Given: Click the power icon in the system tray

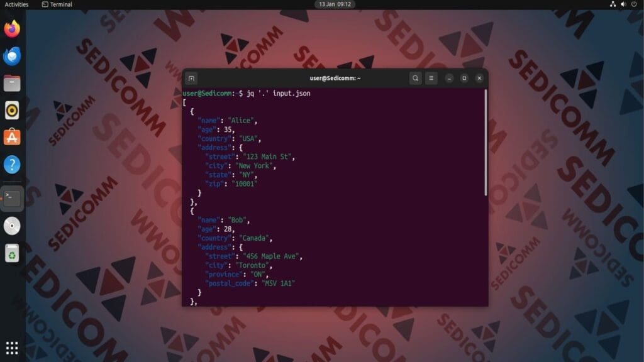Looking at the screenshot, I should pos(635,4).
